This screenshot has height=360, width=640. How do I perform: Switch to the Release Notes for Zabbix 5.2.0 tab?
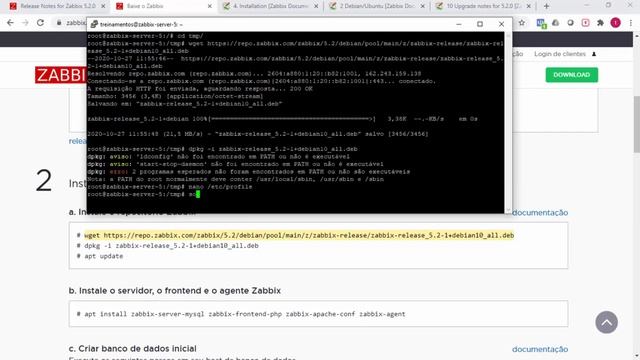tap(57, 6)
